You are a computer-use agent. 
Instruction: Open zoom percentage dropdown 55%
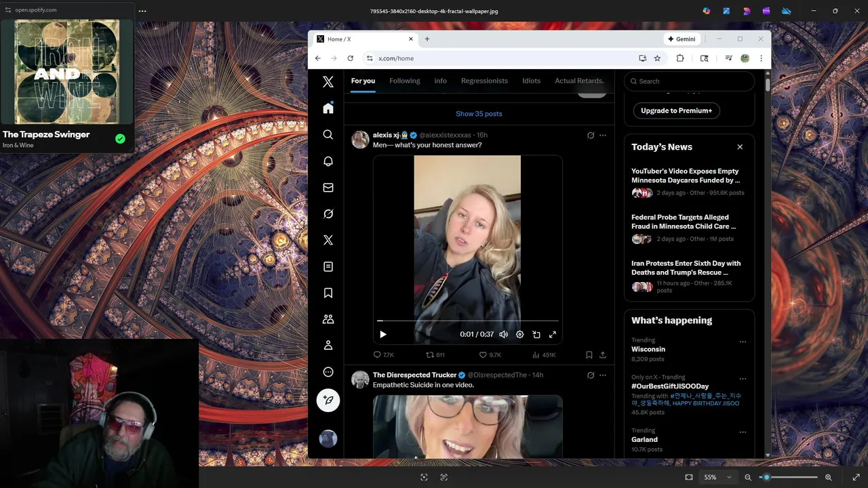coord(717,477)
